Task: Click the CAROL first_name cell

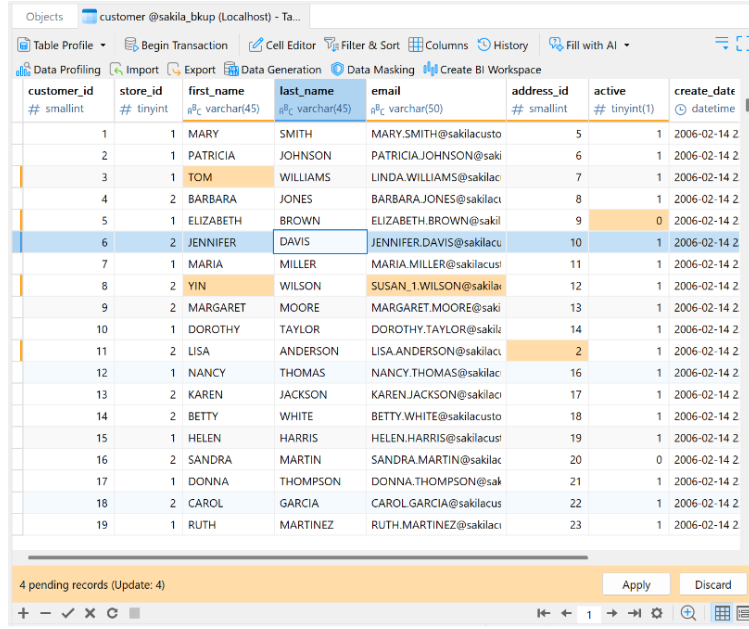Action: (228, 503)
